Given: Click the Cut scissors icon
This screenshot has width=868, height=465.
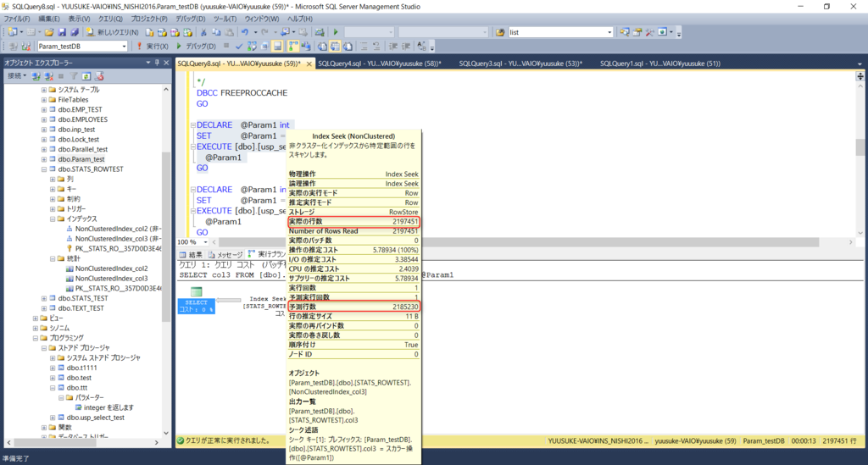Looking at the screenshot, I should point(203,32).
